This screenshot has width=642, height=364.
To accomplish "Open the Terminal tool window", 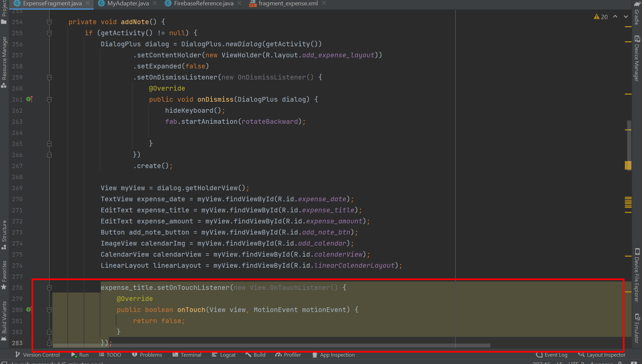I will coord(187,355).
